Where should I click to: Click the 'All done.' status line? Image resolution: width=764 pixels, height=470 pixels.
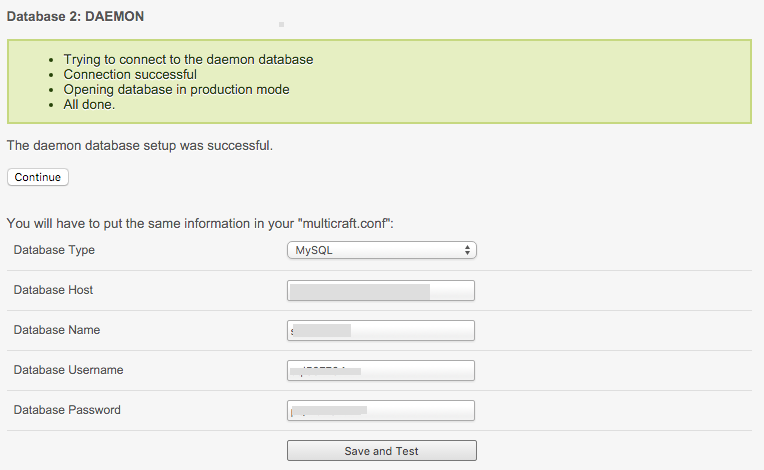coord(89,105)
